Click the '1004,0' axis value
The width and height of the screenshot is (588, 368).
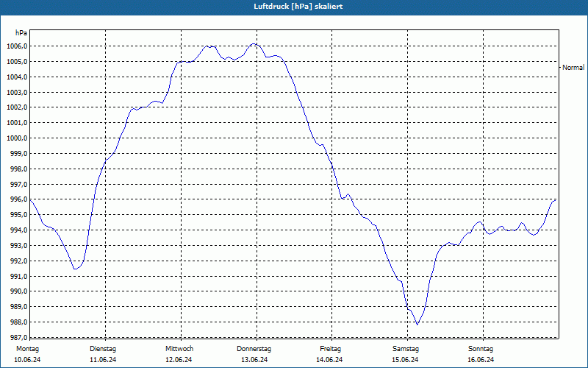[17, 77]
